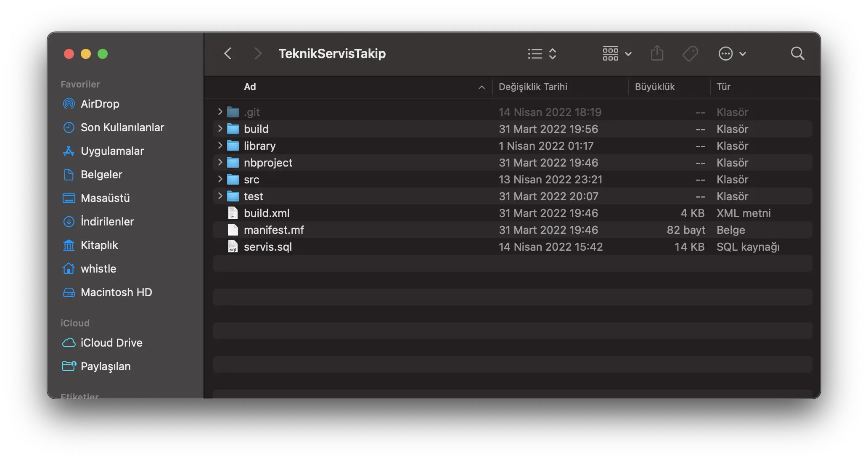Open Kitaplık in the sidebar
The height and width of the screenshot is (461, 868).
click(x=90, y=245)
